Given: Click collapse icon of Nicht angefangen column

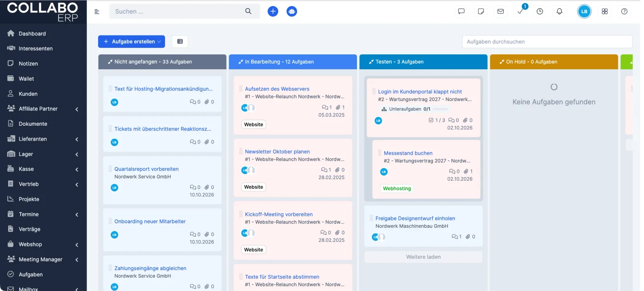Looking at the screenshot, I should [x=110, y=62].
